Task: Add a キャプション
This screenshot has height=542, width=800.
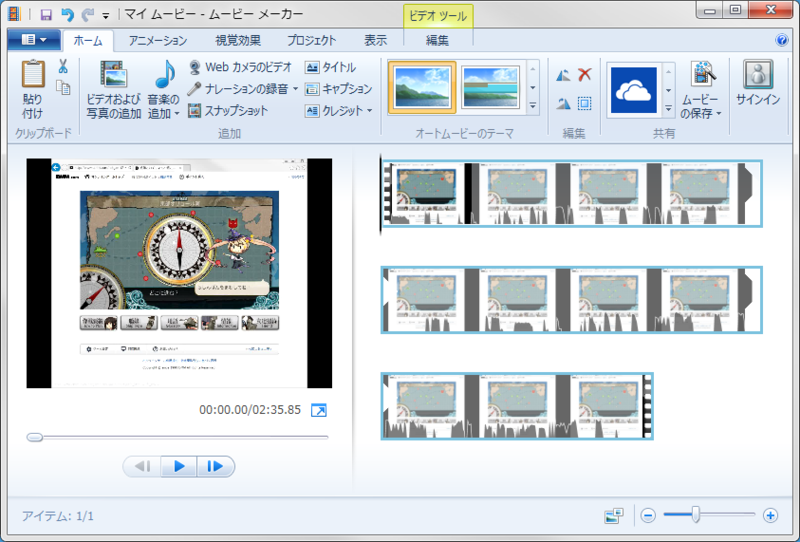Action: point(339,89)
